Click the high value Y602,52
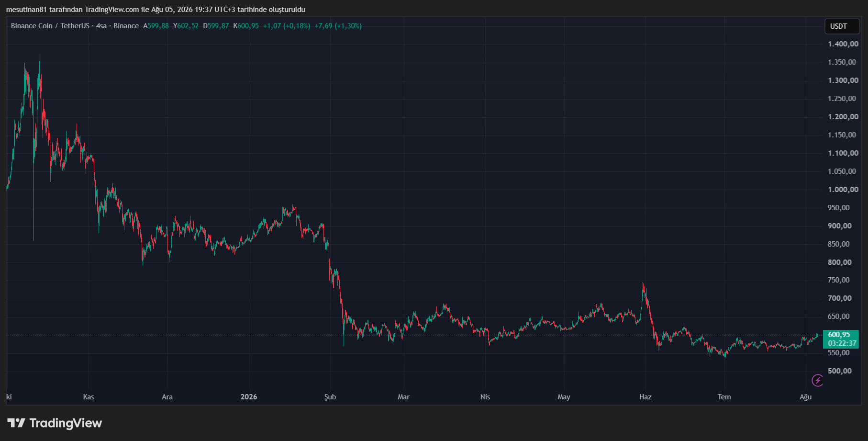The image size is (868, 441). click(186, 26)
